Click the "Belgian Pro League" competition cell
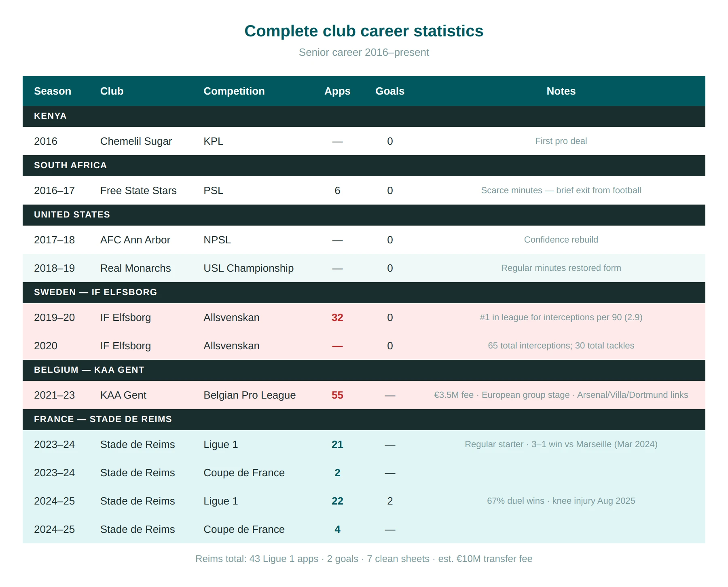Screen dimensions: 728x587 click(x=250, y=395)
